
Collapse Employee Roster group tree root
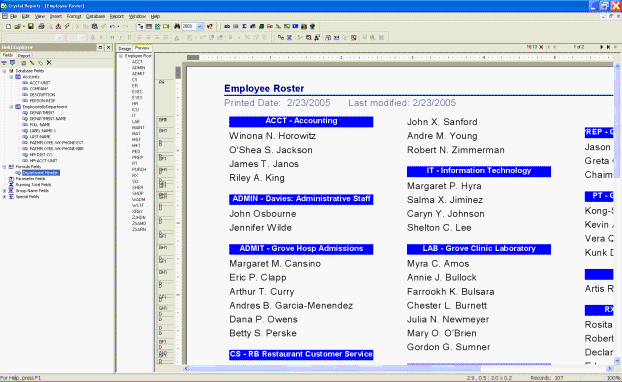tap(121, 56)
